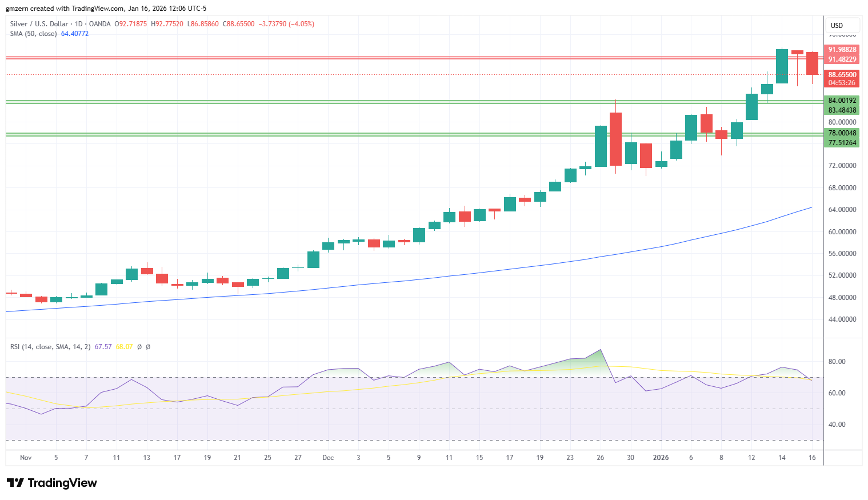This screenshot has height=500, width=868.
Task: Click the purple RSI value 67.57
Action: 103,347
